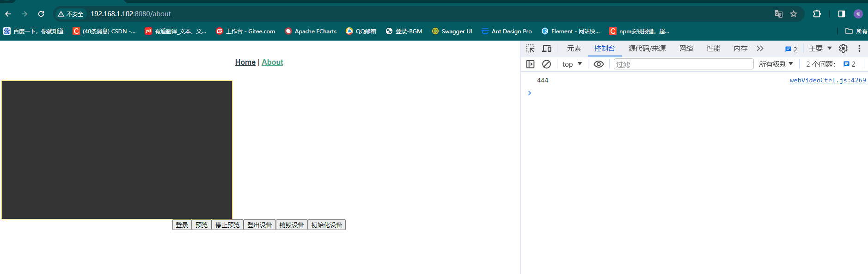
Task: Click the browser forward arrow
Action: coord(24,14)
